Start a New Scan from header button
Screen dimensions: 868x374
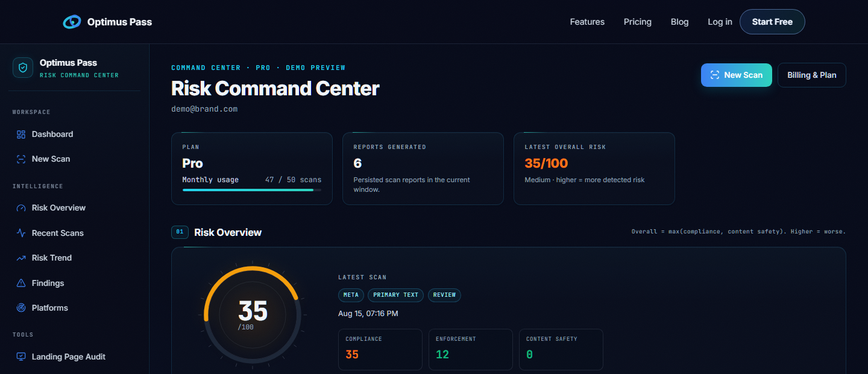pyautogui.click(x=736, y=75)
